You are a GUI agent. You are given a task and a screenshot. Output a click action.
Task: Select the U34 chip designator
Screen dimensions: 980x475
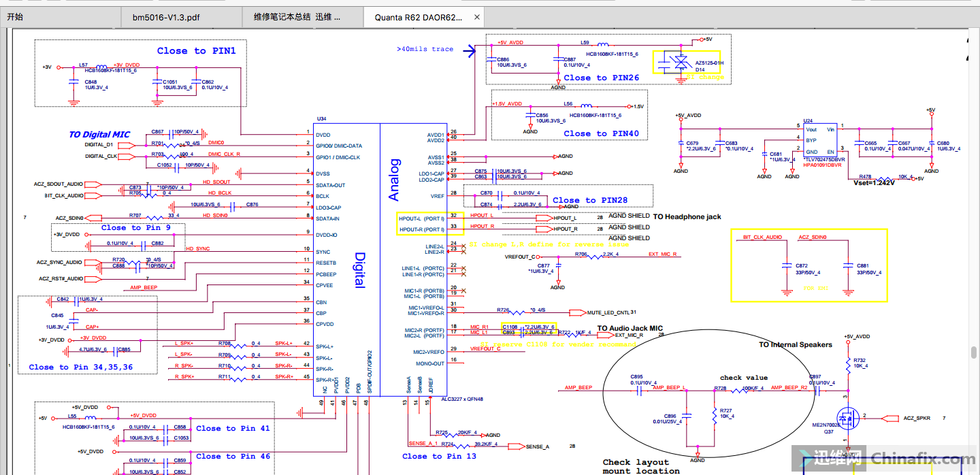pos(322,118)
